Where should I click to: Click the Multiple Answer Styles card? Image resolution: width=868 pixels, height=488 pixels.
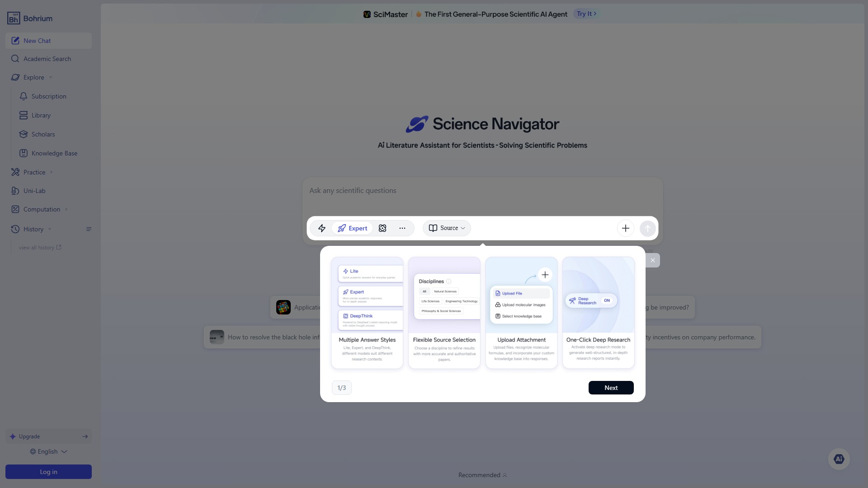tap(367, 313)
